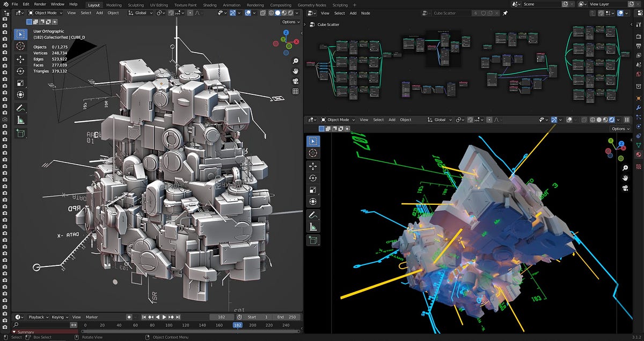Toggle camera view in left viewport
The width and height of the screenshot is (644, 341).
(x=295, y=81)
